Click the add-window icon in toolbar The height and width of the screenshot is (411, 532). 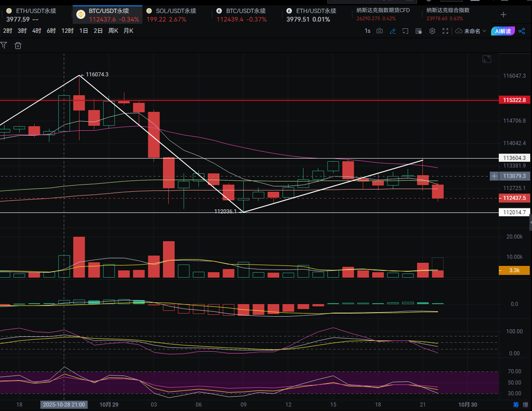click(405, 31)
